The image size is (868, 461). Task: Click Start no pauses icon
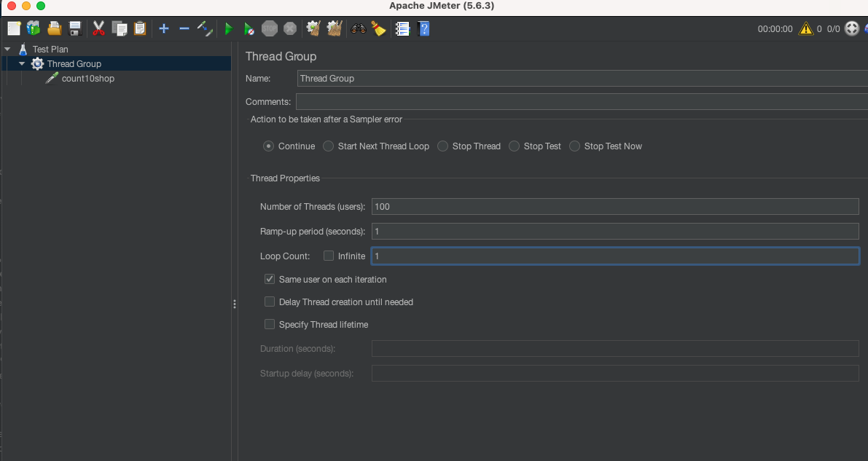tap(249, 28)
